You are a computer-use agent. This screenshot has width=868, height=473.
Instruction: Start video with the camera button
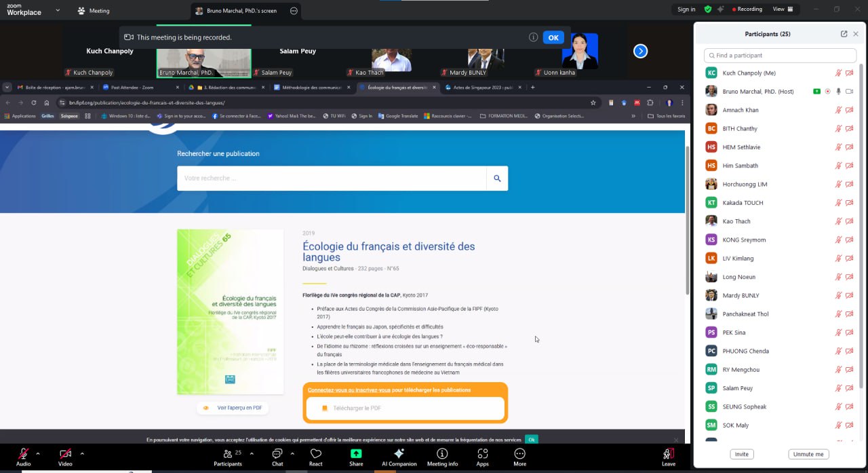[x=65, y=454]
